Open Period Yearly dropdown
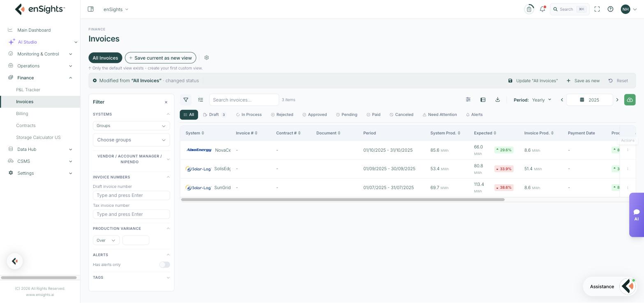 click(x=542, y=100)
